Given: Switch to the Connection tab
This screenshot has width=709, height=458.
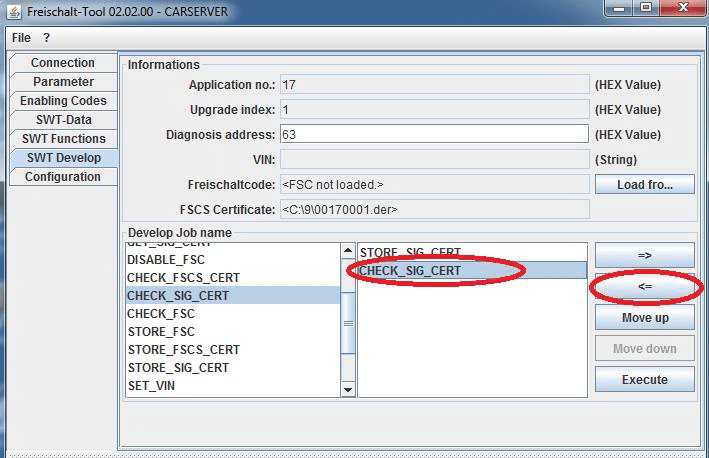Looking at the screenshot, I should (x=62, y=63).
